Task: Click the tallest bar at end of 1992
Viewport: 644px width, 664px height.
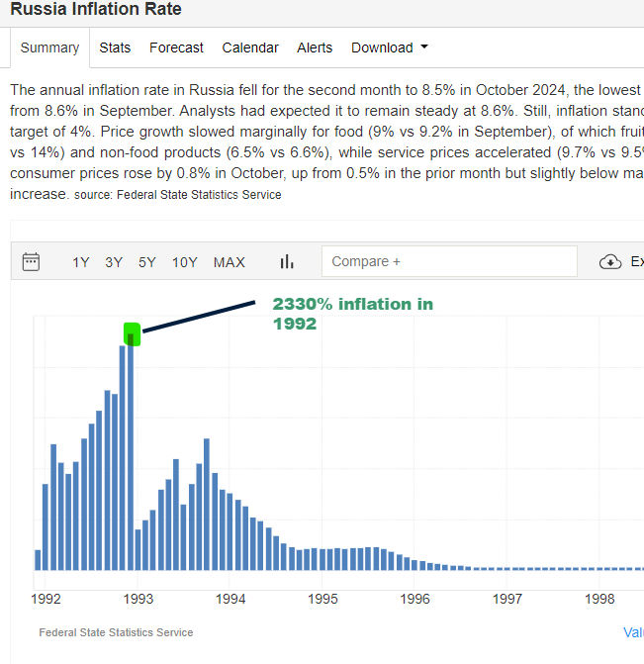Action: click(131, 451)
